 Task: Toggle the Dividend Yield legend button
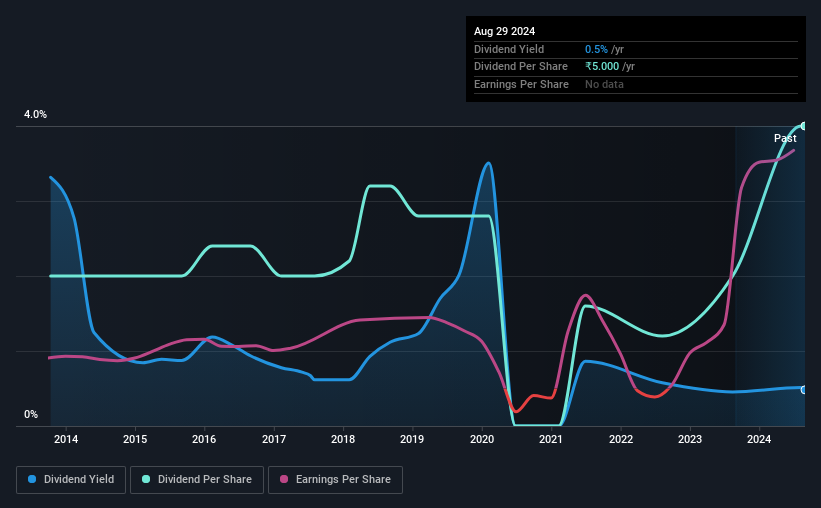click(x=71, y=480)
